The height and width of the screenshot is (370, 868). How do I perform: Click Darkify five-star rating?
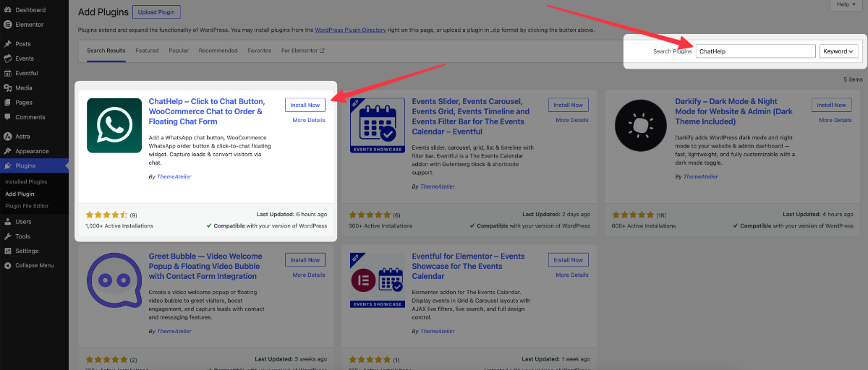pyautogui.click(x=633, y=215)
